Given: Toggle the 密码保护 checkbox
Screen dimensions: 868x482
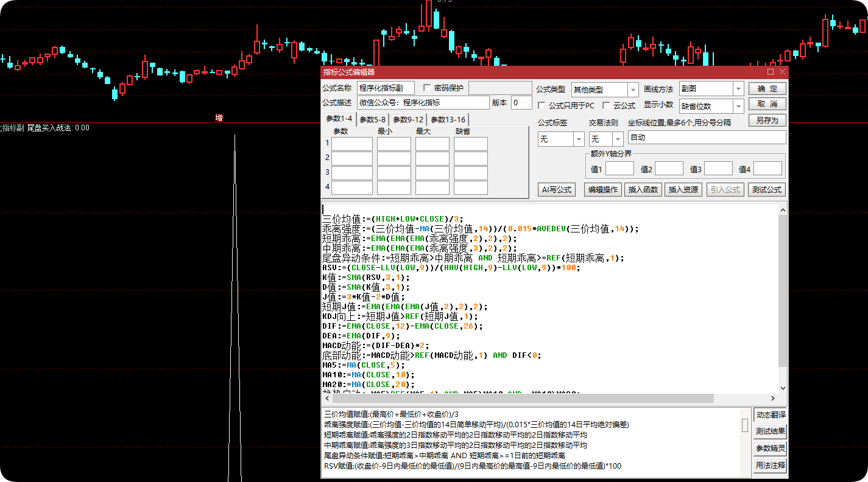Looking at the screenshot, I should click(x=427, y=88).
